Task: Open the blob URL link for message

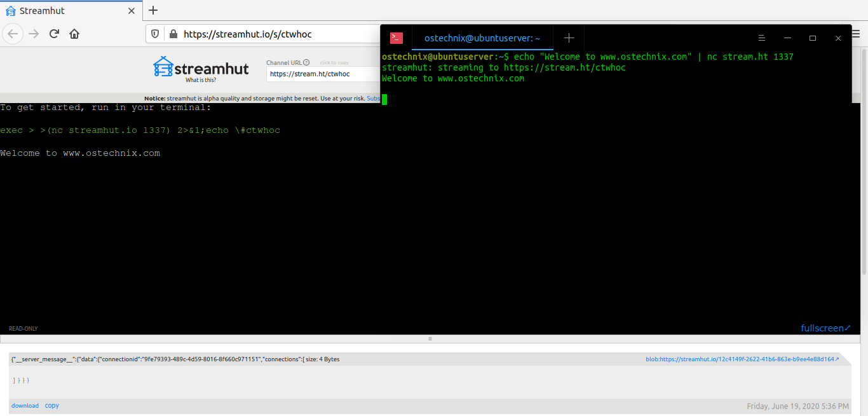Action: pos(742,359)
